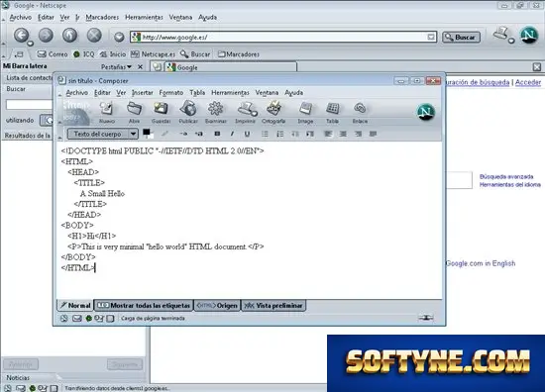
Task: Toggle italic text formatting
Action: (x=232, y=134)
